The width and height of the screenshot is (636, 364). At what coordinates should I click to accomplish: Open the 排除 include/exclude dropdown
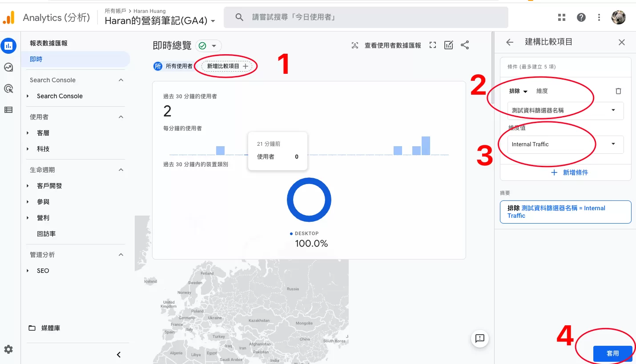(x=518, y=91)
